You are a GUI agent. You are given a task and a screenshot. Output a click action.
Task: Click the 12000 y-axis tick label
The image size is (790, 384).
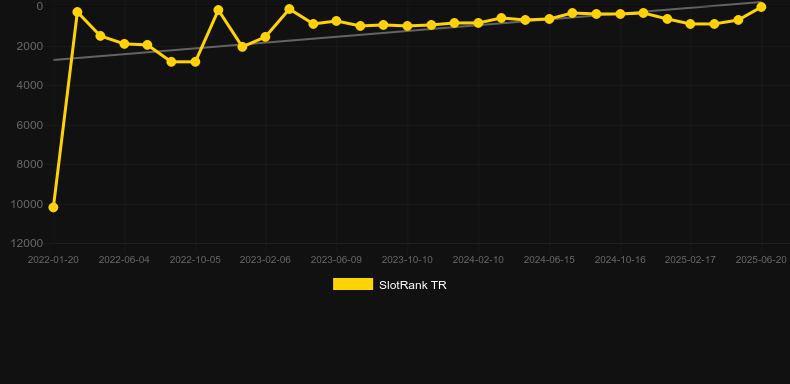[x=27, y=243]
